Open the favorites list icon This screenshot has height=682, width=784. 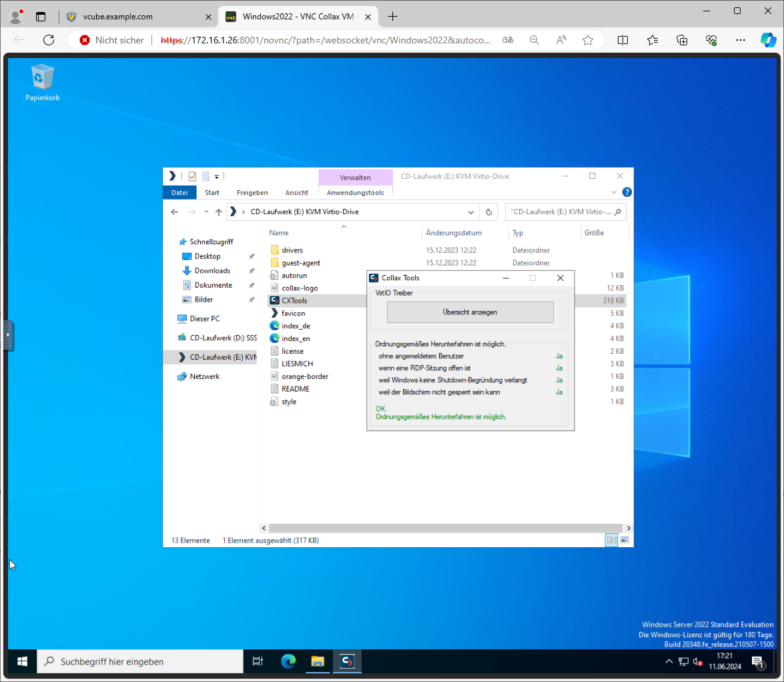pos(652,40)
